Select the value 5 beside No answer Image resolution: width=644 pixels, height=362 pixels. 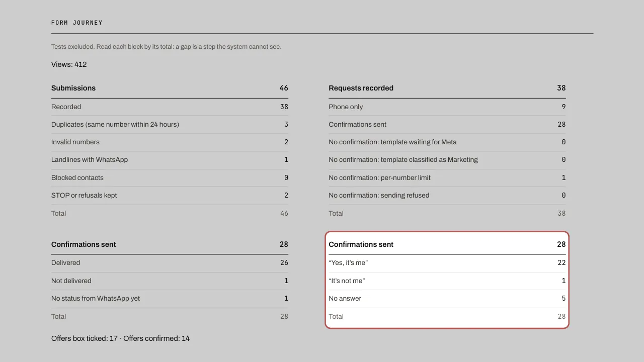[563, 298]
